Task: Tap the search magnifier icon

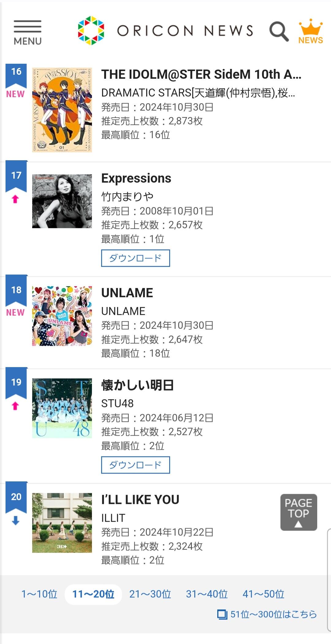Action: pos(279,31)
